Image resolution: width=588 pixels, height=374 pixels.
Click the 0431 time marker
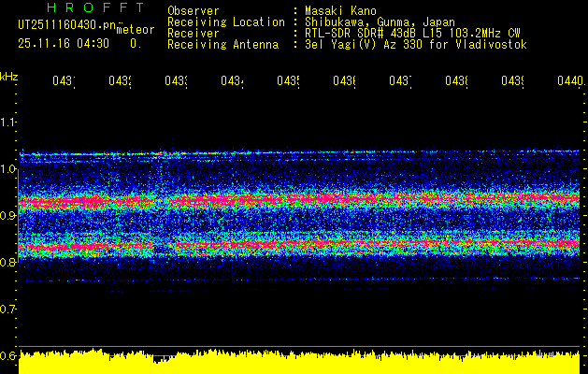[x=64, y=81]
